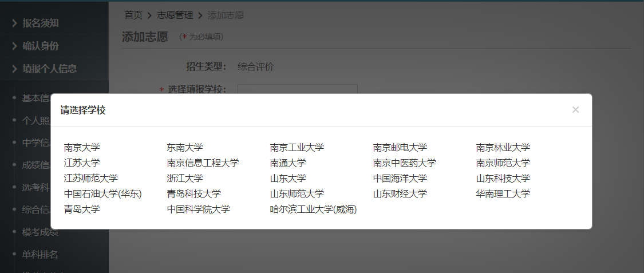The height and width of the screenshot is (273, 644).
Task: Select 南京邮电大学 school option
Action: pyautogui.click(x=400, y=148)
